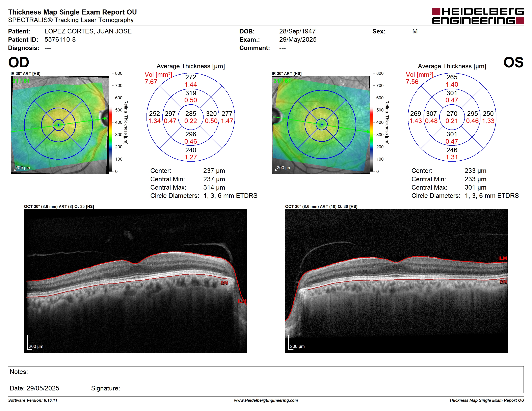Select OS outer left sector thickness 269
This screenshot has width=532, height=411.
[416, 113]
